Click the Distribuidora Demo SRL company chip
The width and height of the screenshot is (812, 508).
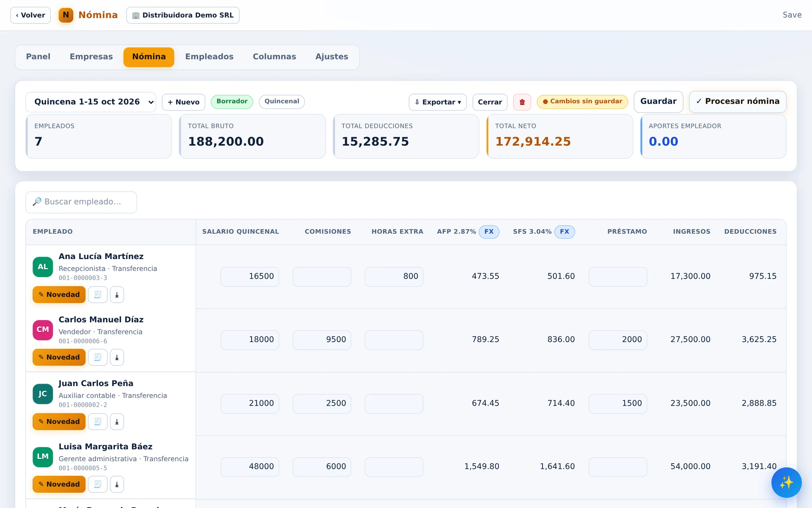[183, 15]
